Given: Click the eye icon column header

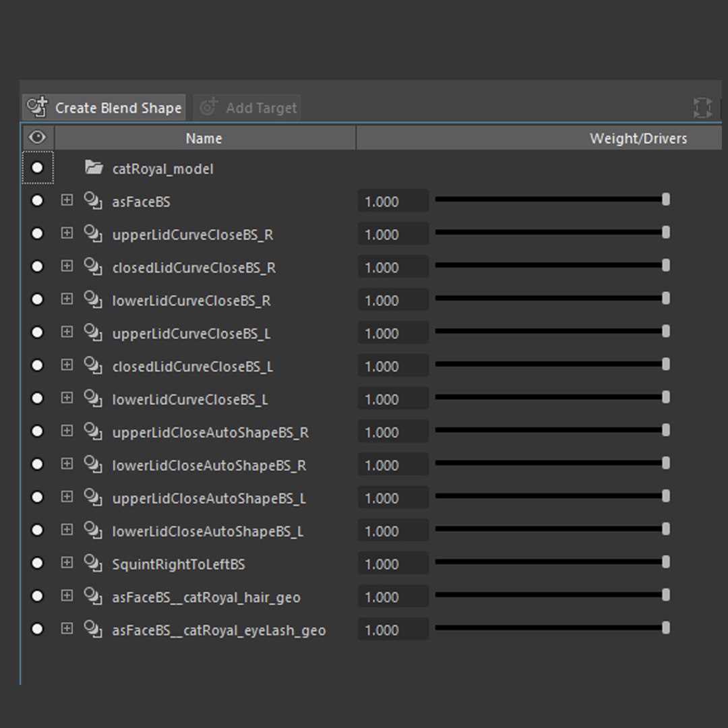Looking at the screenshot, I should (x=37, y=138).
